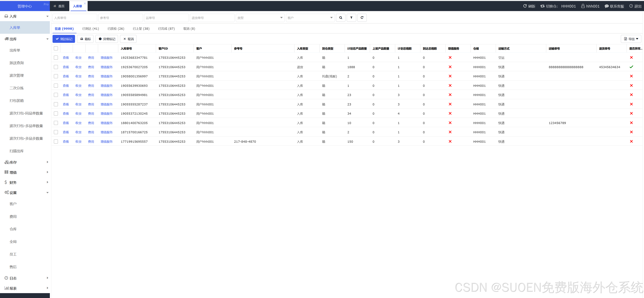Toggle the select-all checkbox in table header
Screen dimensions: 644x298
tap(56, 48)
